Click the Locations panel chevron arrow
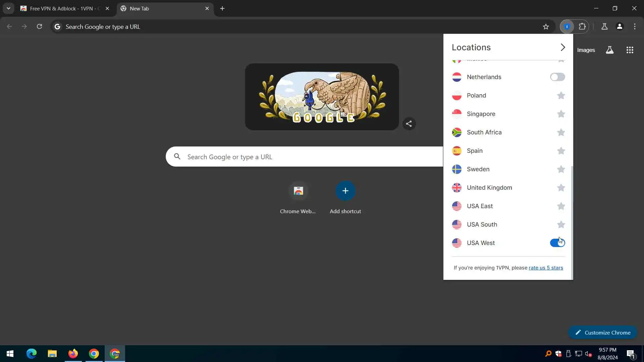Image resolution: width=644 pixels, height=362 pixels. pos(562,47)
